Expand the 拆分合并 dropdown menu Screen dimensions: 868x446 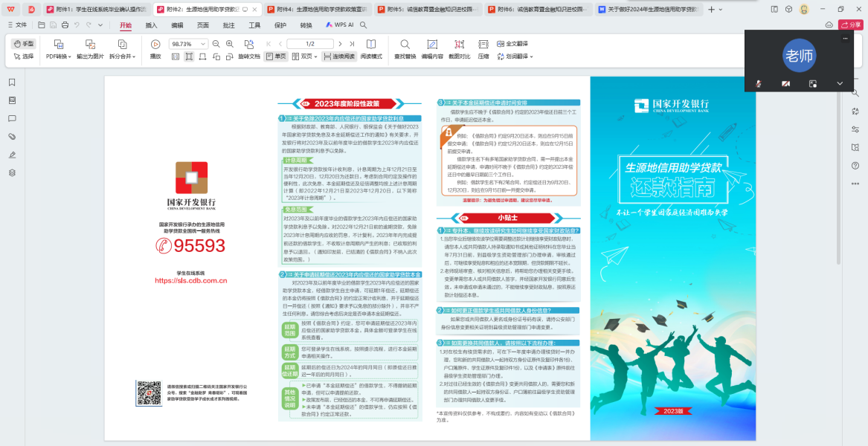click(x=121, y=56)
